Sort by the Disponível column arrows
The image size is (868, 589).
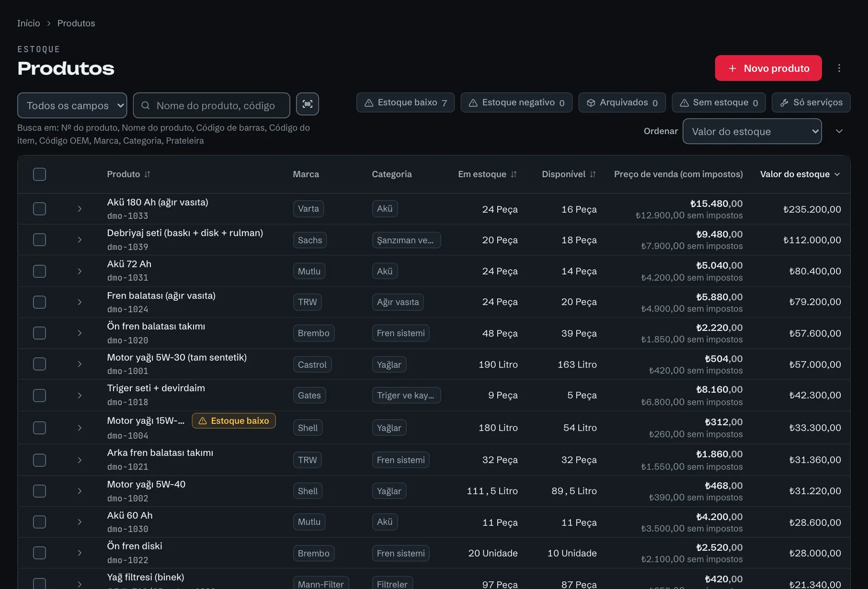click(593, 174)
